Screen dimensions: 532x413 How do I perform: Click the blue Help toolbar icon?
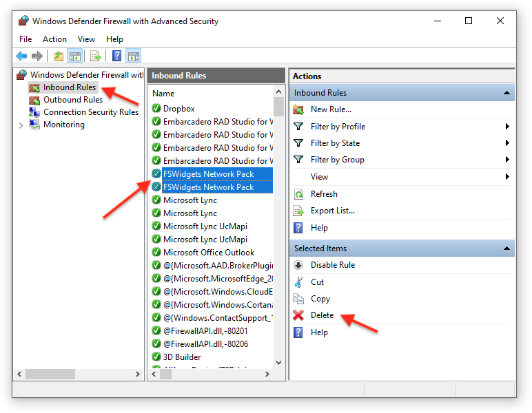click(116, 56)
